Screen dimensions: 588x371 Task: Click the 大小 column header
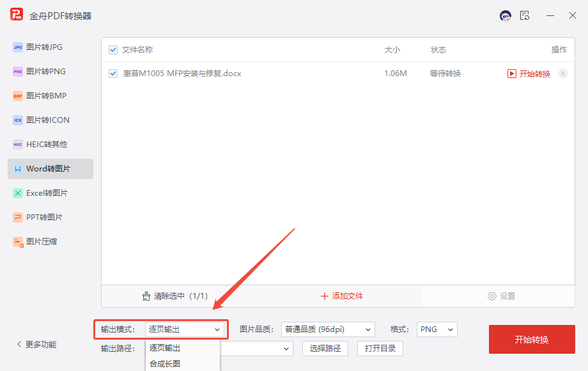click(x=392, y=50)
